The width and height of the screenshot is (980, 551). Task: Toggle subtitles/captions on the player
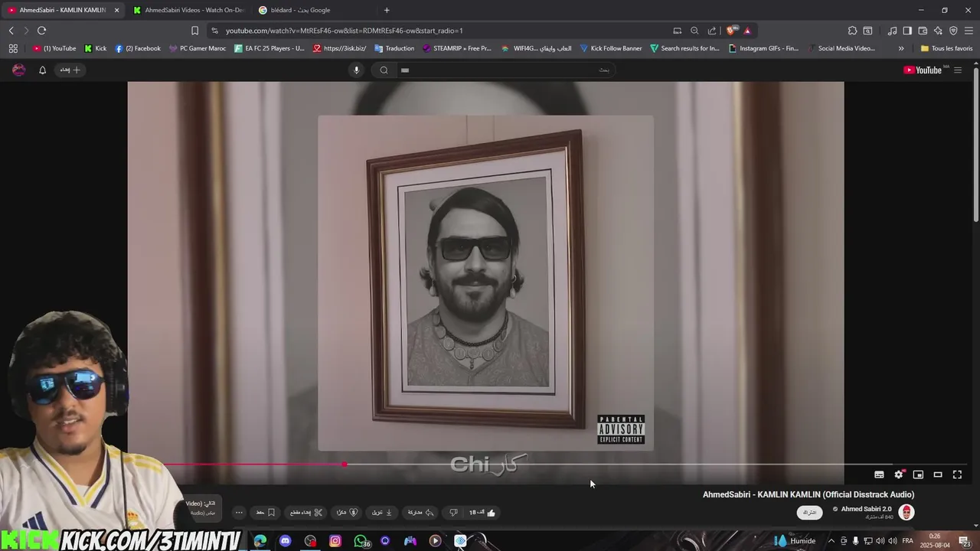(879, 474)
